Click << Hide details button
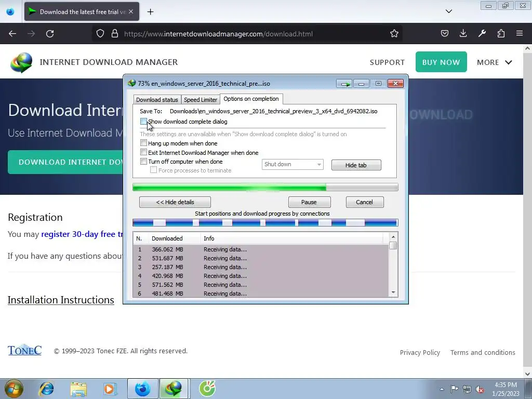Image resolution: width=532 pixels, height=399 pixels. click(x=175, y=202)
